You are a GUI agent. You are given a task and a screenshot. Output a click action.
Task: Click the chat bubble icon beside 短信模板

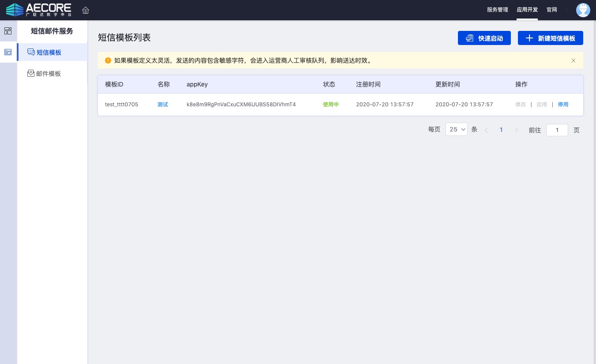click(x=31, y=52)
